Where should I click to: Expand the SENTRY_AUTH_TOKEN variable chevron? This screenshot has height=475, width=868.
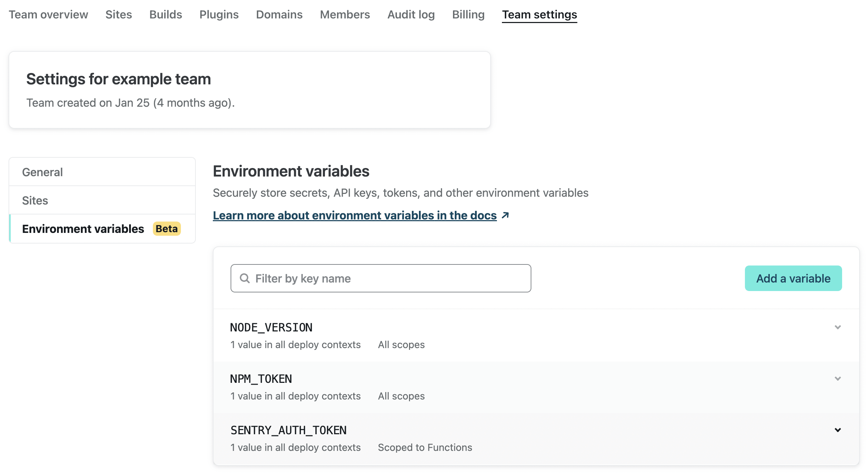pos(837,430)
